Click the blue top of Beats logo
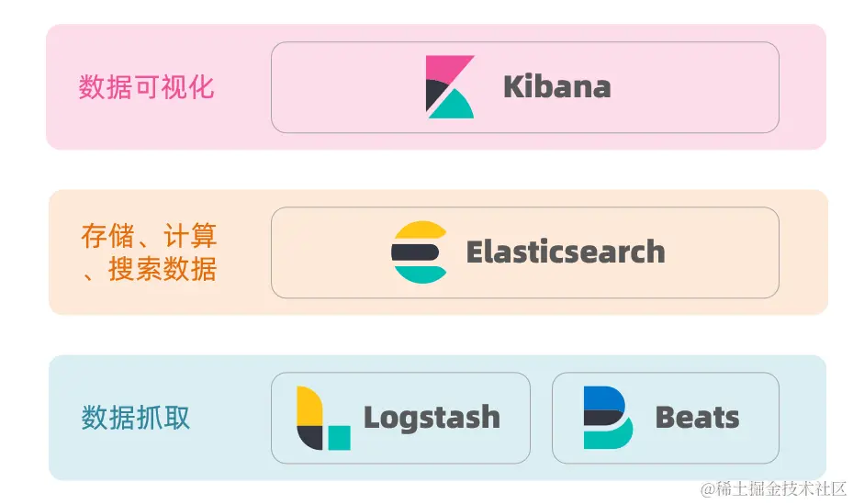This screenshot has width=853, height=504. click(602, 398)
